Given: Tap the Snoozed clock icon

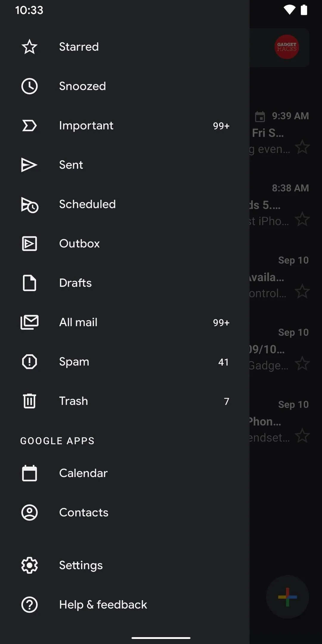Looking at the screenshot, I should [x=30, y=86].
